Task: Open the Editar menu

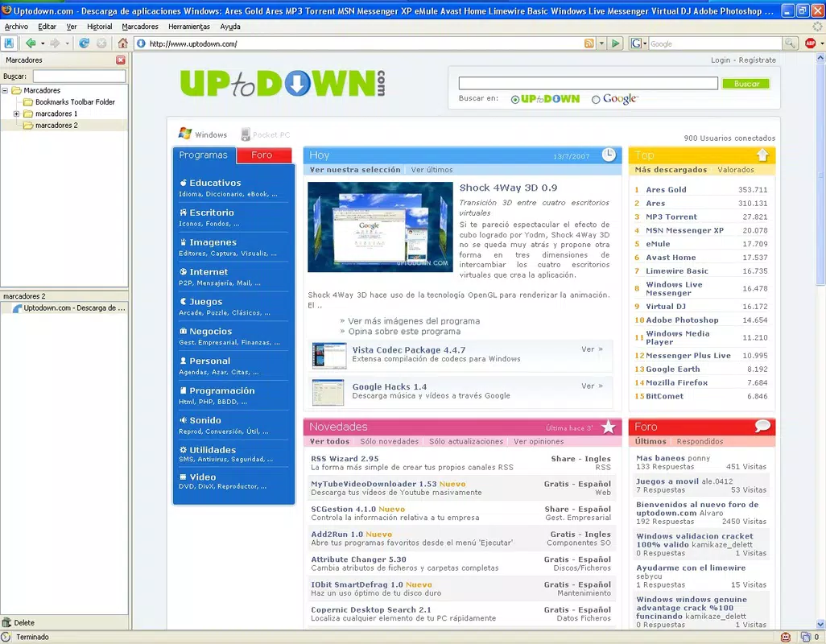Action: pos(47,27)
